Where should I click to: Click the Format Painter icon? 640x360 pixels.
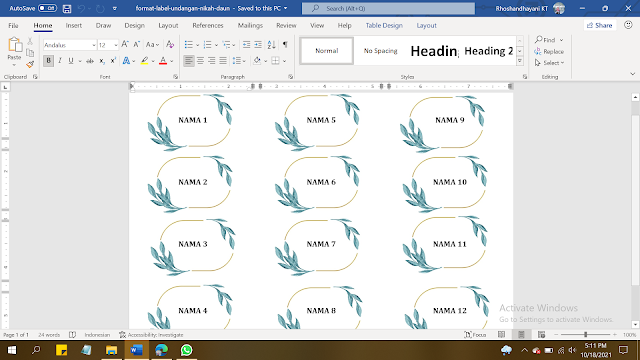(30, 64)
